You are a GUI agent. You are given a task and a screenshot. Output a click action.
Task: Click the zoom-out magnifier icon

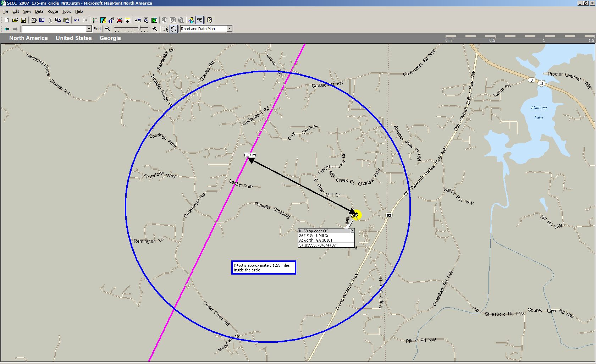[x=108, y=29]
